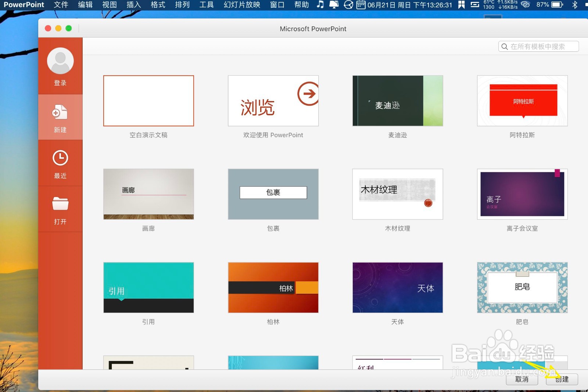Viewport: 588px width, 392px height.
Task: Open the 最近 recent files section
Action: click(60, 158)
